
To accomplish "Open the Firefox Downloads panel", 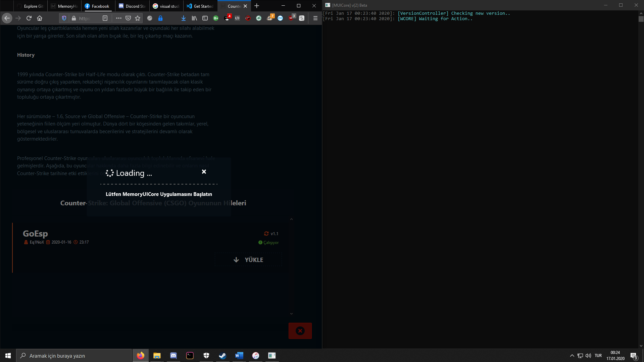I will pos(183,18).
